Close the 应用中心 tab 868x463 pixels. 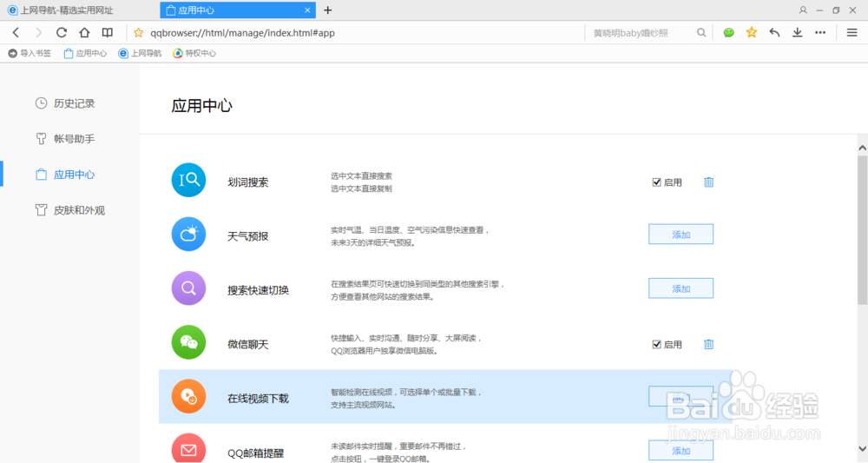click(x=307, y=10)
